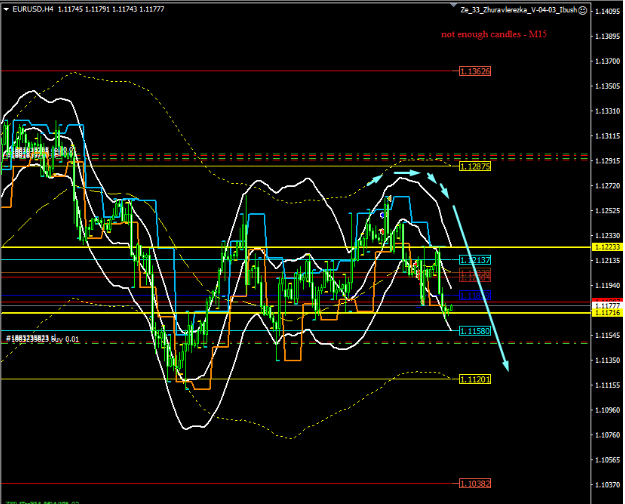
Task: Select the cyan 1.11580 price level tag
Action: pyautogui.click(x=475, y=329)
